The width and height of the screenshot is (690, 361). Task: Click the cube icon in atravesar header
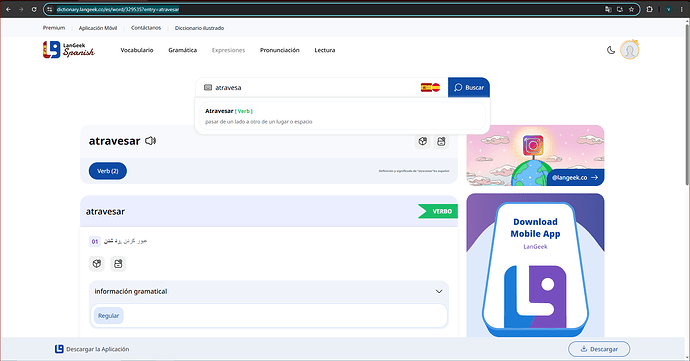point(423,141)
